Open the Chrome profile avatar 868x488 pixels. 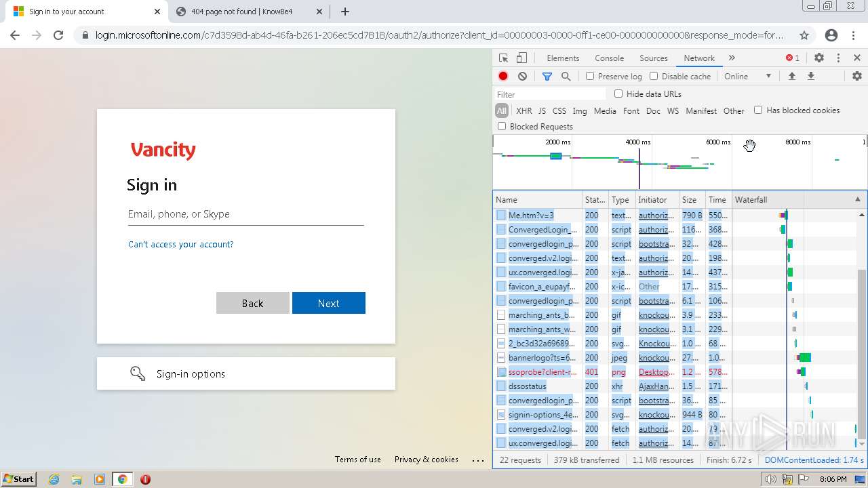(831, 35)
